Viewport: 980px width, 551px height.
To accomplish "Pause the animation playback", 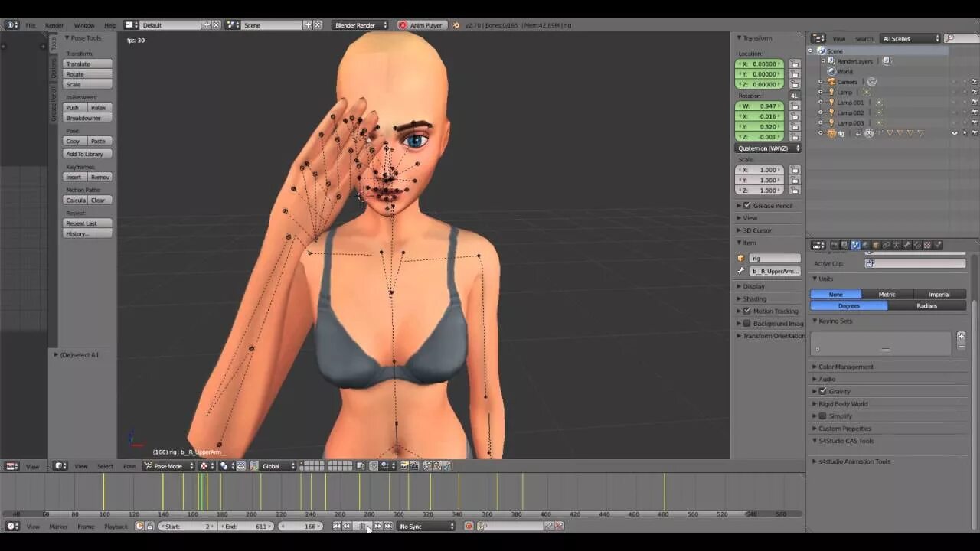I will tap(363, 527).
